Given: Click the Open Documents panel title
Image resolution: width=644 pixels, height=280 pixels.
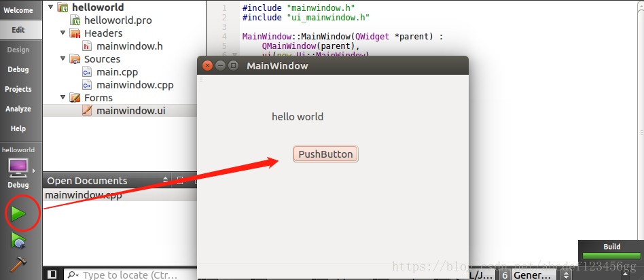Looking at the screenshot, I should (87, 181).
